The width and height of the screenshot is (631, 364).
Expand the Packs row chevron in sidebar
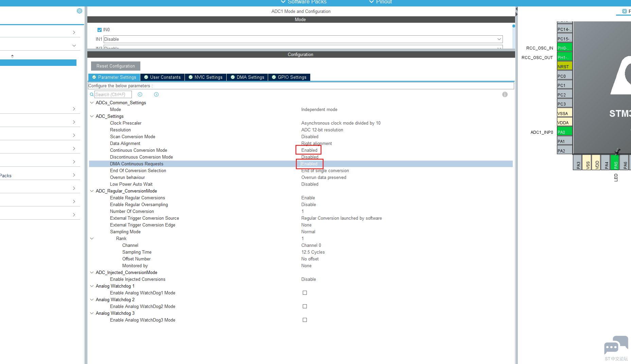point(74,175)
